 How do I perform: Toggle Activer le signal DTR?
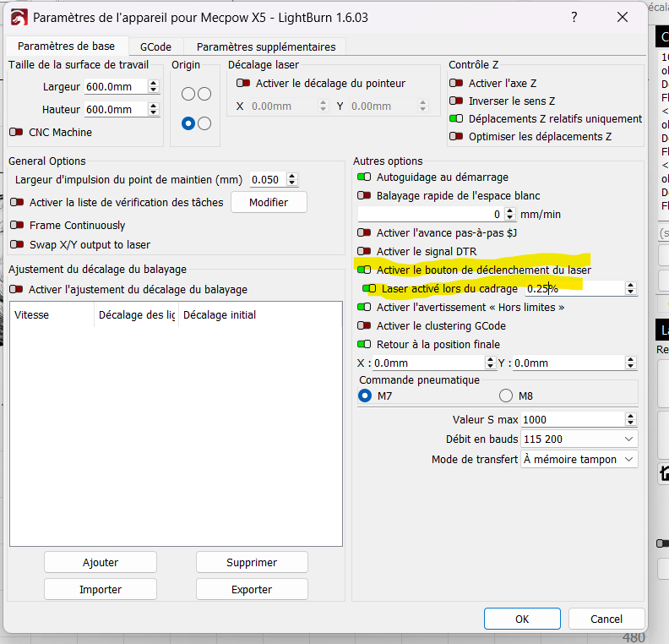[x=364, y=251]
